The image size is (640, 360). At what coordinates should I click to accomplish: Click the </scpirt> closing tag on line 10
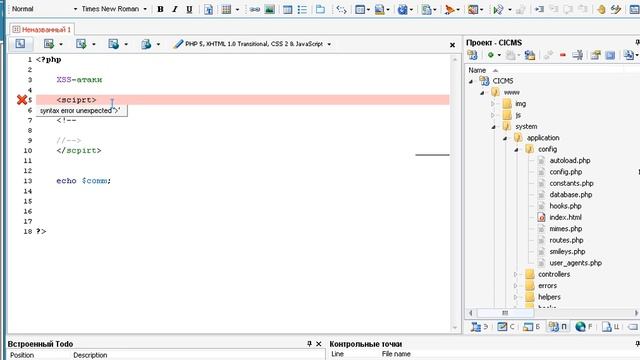coord(79,151)
